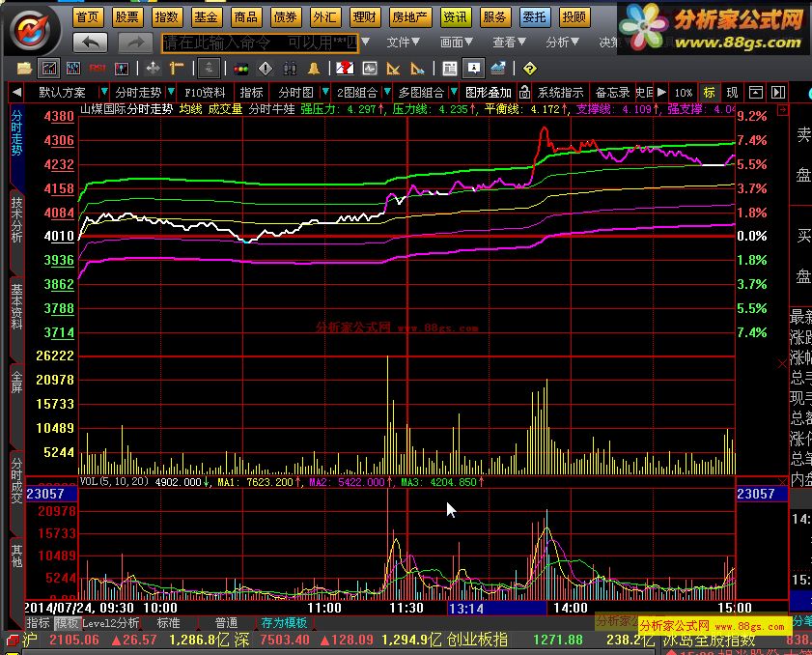The image size is (812, 655).
Task: Click the boxed up-down arrows toolbar icon
Action: click(x=210, y=68)
